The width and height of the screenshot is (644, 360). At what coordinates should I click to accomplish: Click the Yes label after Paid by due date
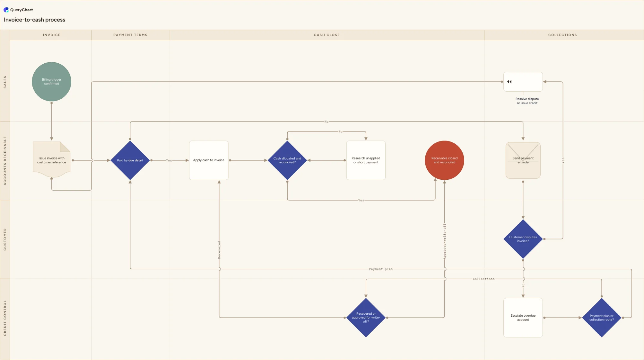tap(169, 160)
